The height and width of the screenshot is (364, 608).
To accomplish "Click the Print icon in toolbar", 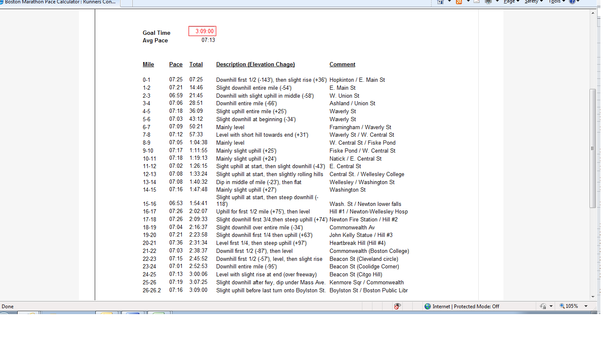I will [488, 2].
